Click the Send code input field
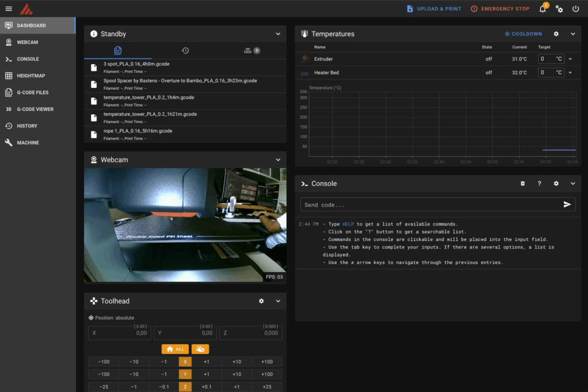The height and width of the screenshot is (392, 588). point(431,205)
